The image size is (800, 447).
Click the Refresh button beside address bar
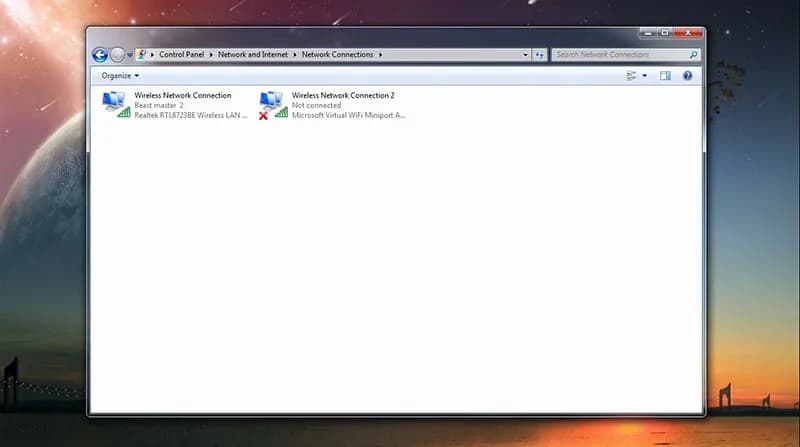click(540, 54)
